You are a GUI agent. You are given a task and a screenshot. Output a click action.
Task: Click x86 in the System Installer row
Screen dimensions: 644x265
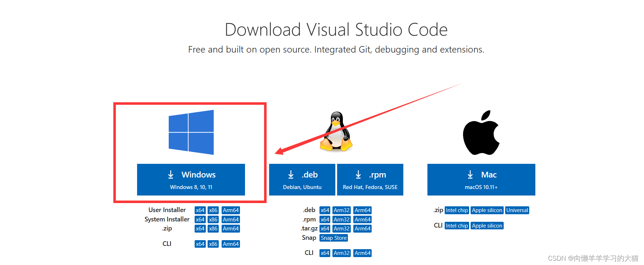pyautogui.click(x=213, y=220)
